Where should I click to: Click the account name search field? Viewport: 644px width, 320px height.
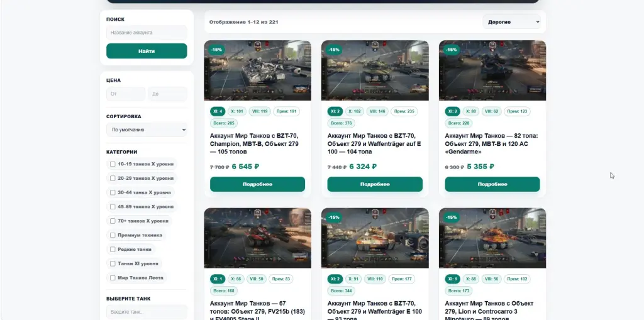(x=147, y=33)
